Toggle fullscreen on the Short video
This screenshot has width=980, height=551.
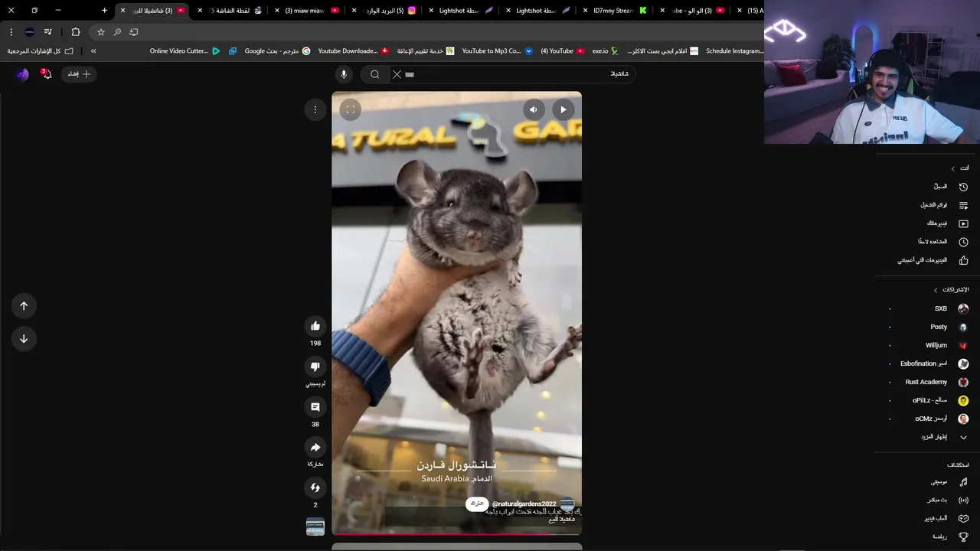[x=350, y=109]
